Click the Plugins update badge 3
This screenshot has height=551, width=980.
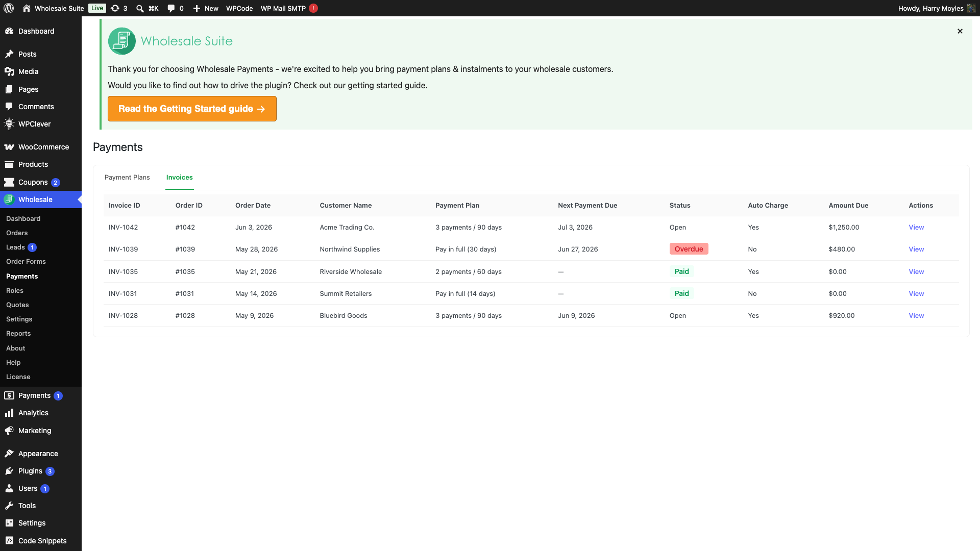(50, 471)
